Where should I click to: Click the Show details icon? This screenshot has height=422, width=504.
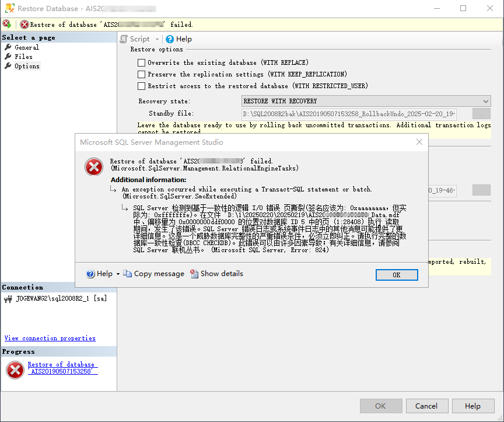point(194,274)
